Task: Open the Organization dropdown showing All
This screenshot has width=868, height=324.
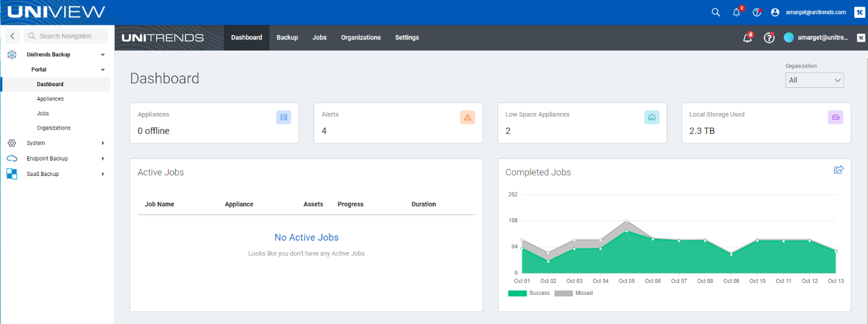Action: coord(815,80)
